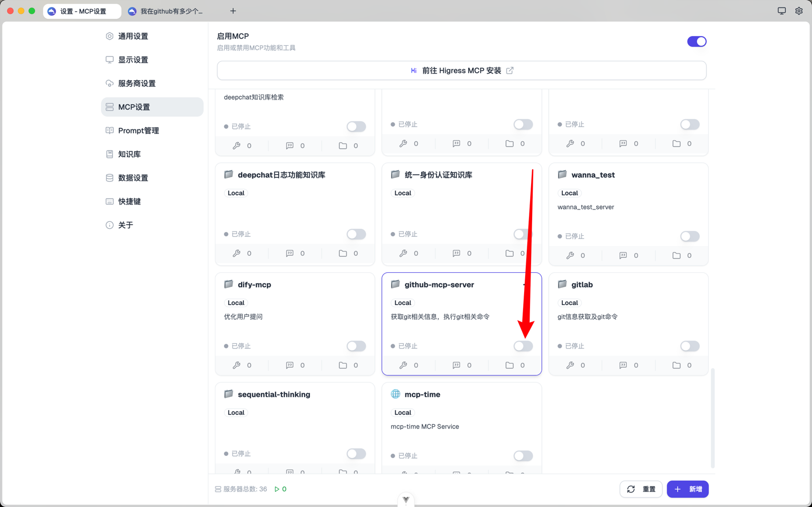Image resolution: width=812 pixels, height=507 pixels.
Task: Click the external link icon beside Higress MCP 安装
Action: [x=510, y=70]
